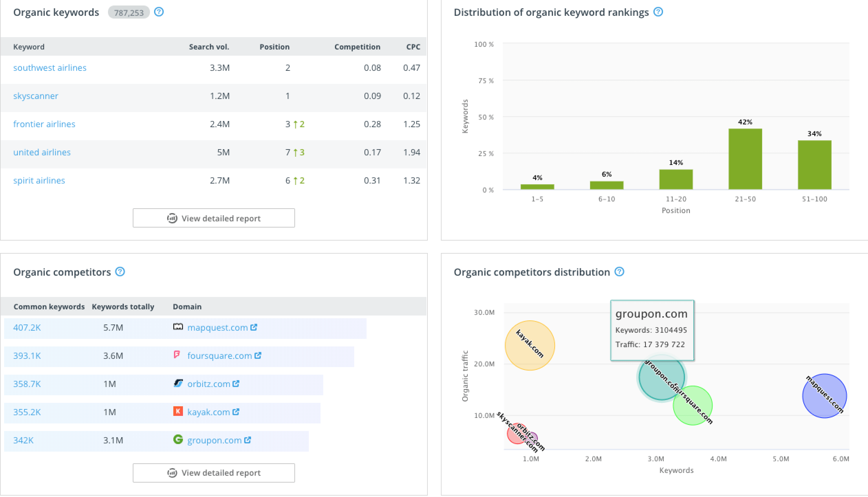The width and height of the screenshot is (868, 497).
Task: Open the frontier airlines keyword link
Action: coord(44,124)
